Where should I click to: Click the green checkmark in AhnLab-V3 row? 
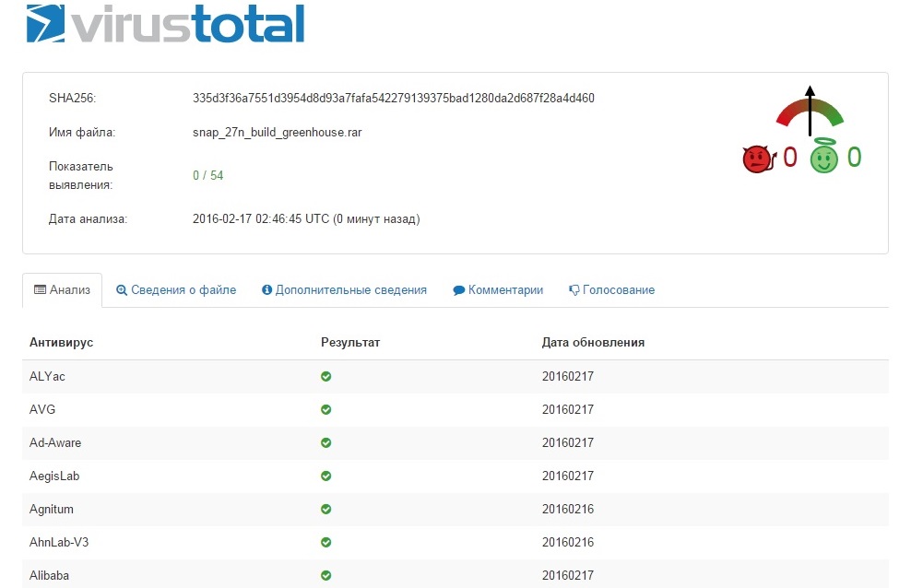pos(325,542)
